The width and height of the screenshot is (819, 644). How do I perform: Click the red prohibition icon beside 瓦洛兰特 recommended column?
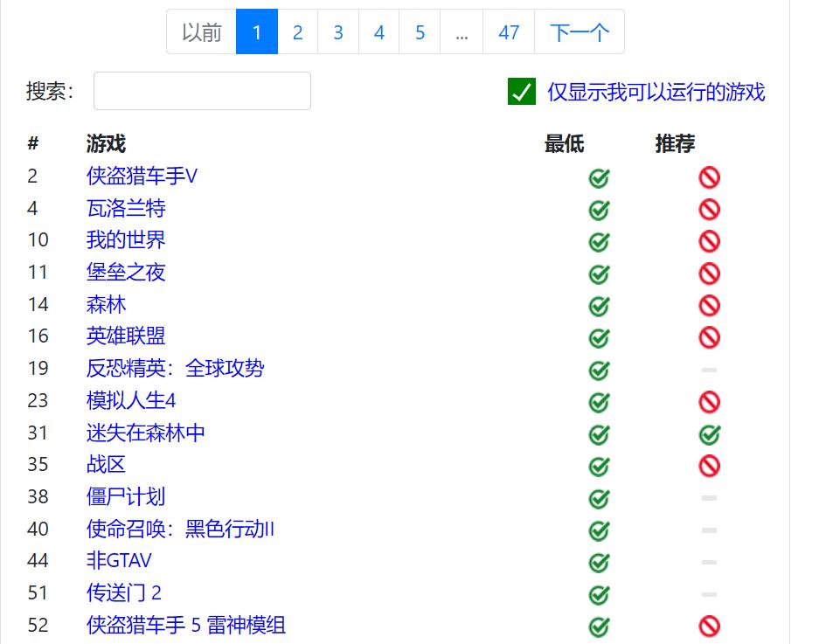click(709, 209)
